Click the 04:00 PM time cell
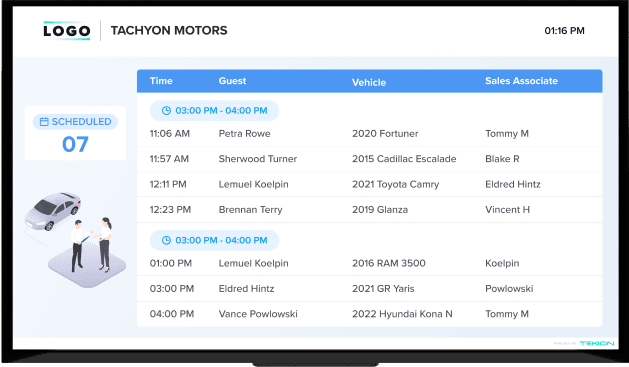The height and width of the screenshot is (367, 629). tap(172, 314)
